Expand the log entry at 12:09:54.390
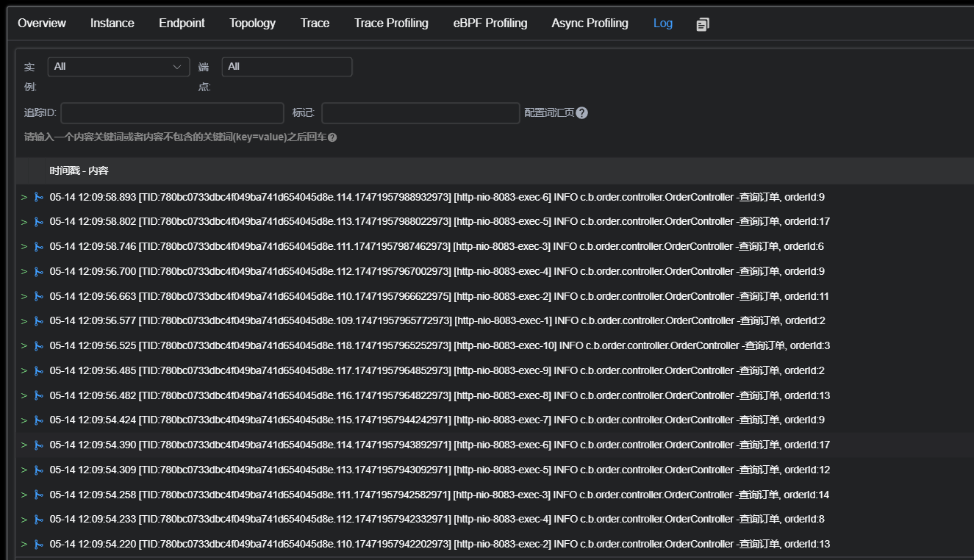Screen dimensions: 974x560 (x=24, y=445)
